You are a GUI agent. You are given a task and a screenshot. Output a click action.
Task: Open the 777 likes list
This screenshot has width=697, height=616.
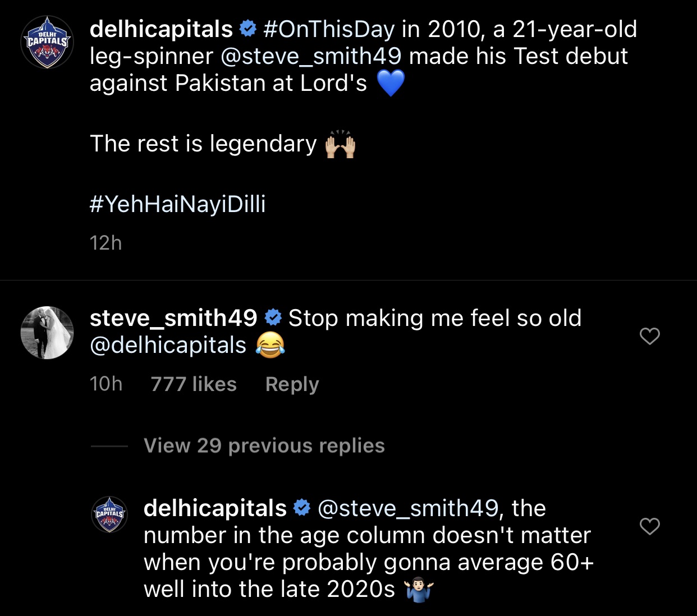click(194, 384)
